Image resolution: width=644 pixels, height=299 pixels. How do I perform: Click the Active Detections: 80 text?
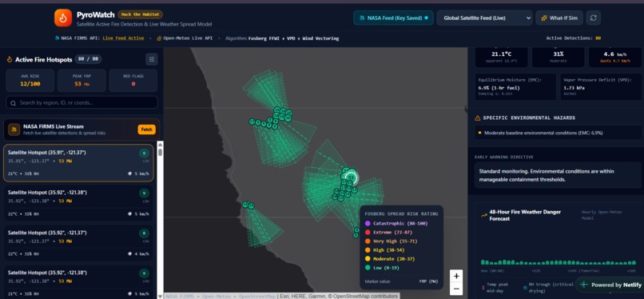point(574,38)
